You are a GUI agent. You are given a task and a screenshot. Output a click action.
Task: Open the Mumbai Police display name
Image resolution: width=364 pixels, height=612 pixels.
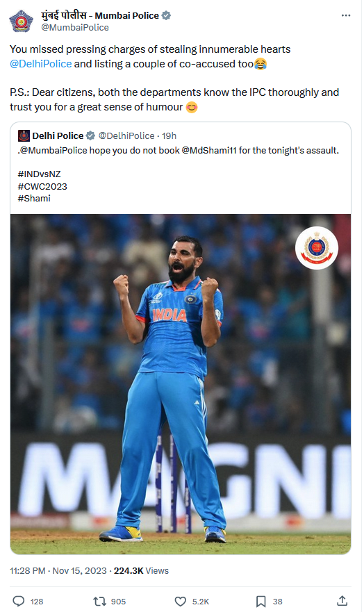(100, 15)
